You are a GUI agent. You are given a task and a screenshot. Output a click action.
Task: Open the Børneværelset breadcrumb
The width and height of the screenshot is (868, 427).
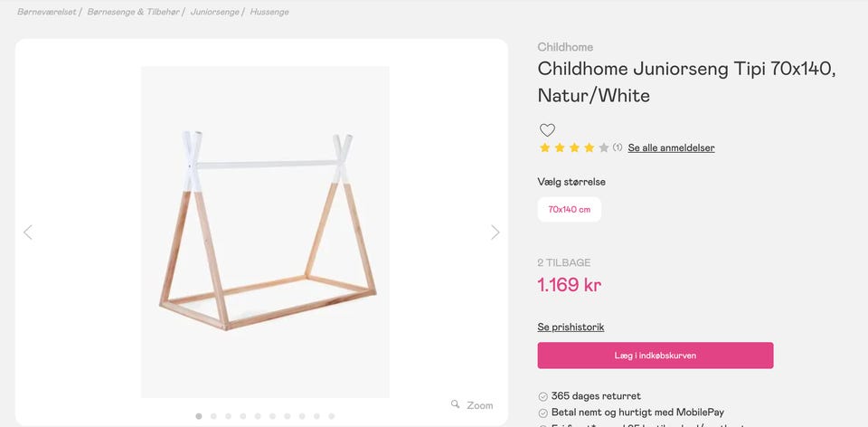[46, 12]
